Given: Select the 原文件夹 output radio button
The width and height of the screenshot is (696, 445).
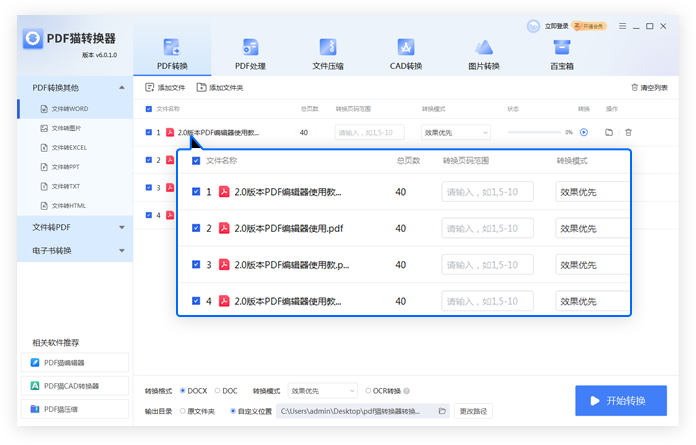Looking at the screenshot, I should (182, 411).
